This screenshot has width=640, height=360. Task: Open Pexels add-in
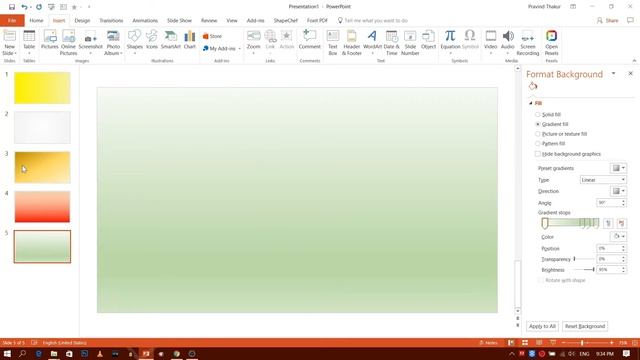click(551, 42)
